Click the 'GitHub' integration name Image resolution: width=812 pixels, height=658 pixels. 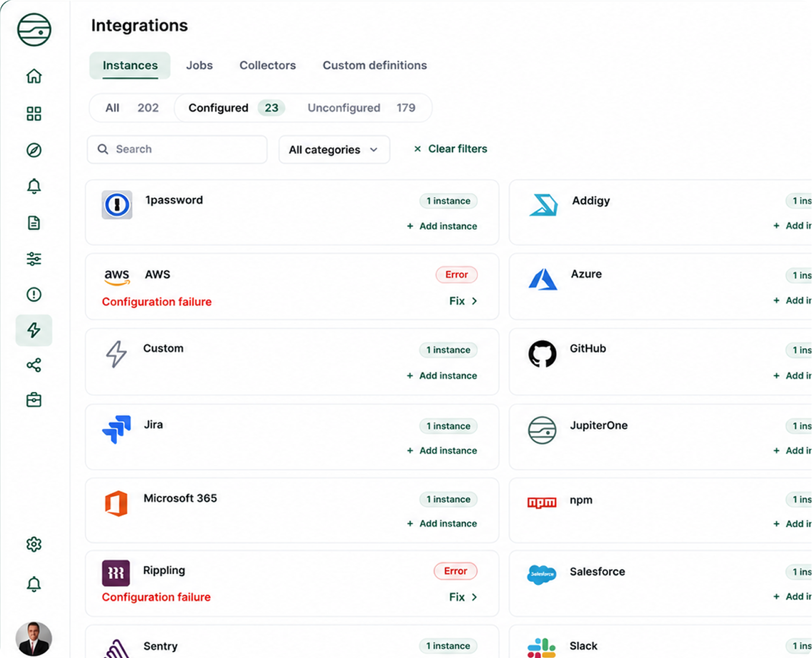coord(588,349)
